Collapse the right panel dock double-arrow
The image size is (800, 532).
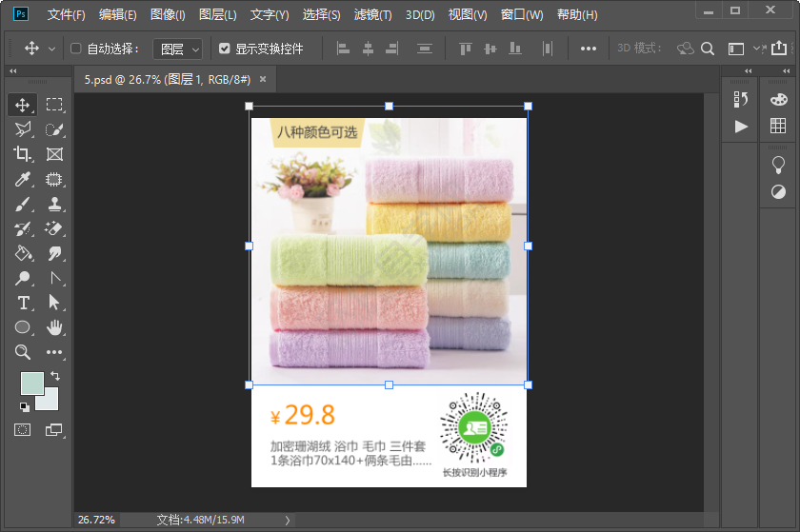coord(787,70)
